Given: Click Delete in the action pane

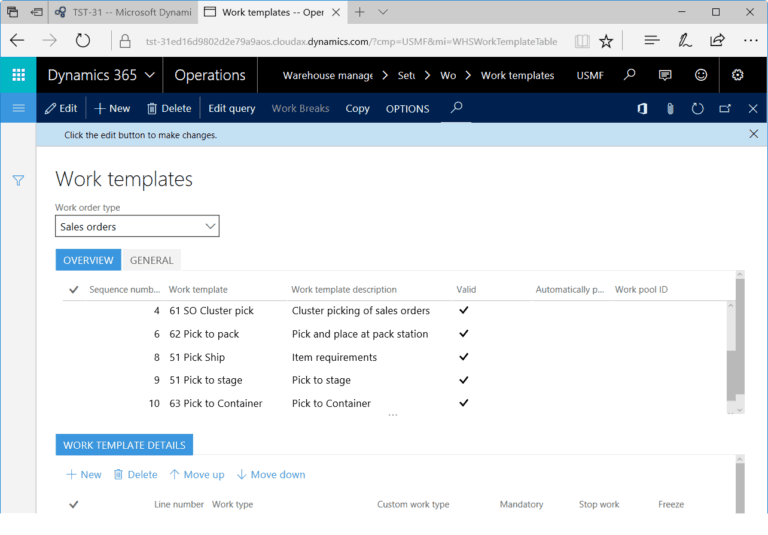Looking at the screenshot, I should pyautogui.click(x=169, y=109).
